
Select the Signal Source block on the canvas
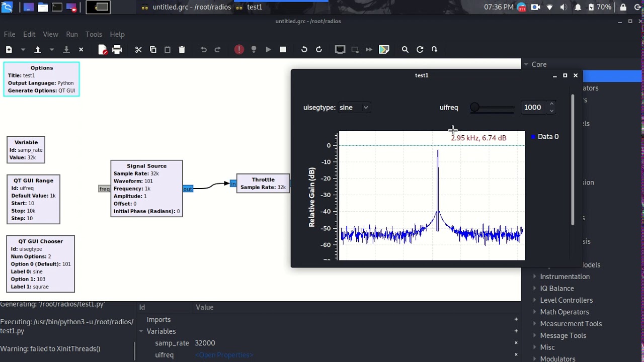tap(146, 189)
